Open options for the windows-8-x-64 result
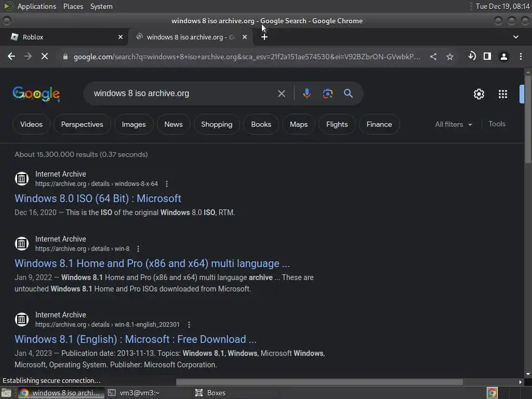The width and height of the screenshot is (532, 399). 167,184
